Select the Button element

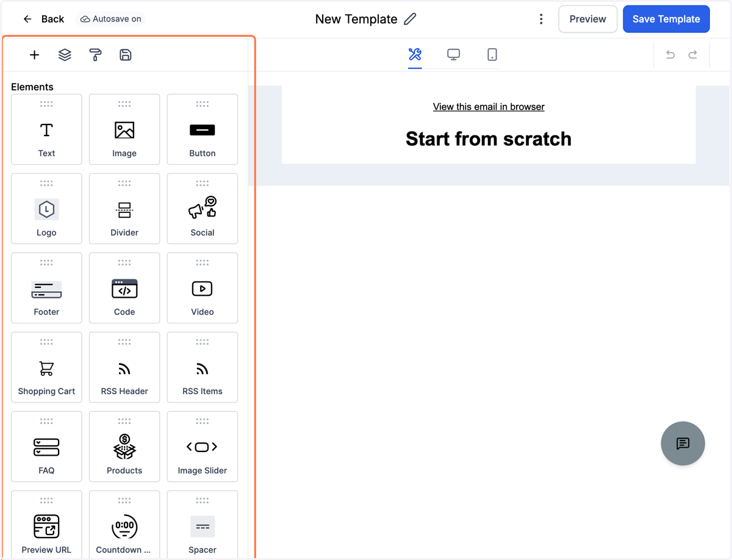click(x=203, y=129)
